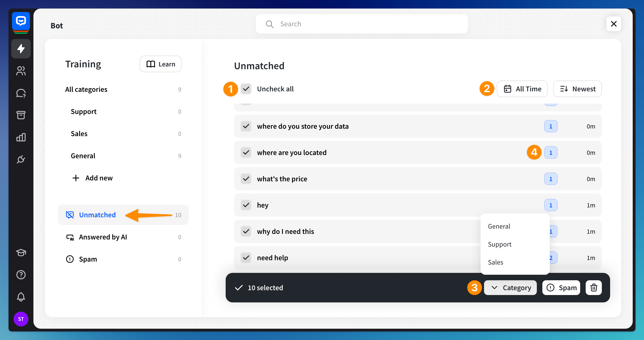644x340 pixels.
Task: Mark selected messages as Spam
Action: pos(561,287)
